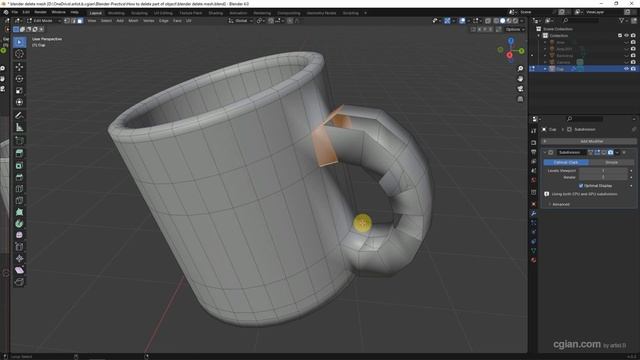Viewport: 640px width, 360px height.
Task: Open Subdivision modifier extras dropdown arrow
Action: tap(617, 152)
